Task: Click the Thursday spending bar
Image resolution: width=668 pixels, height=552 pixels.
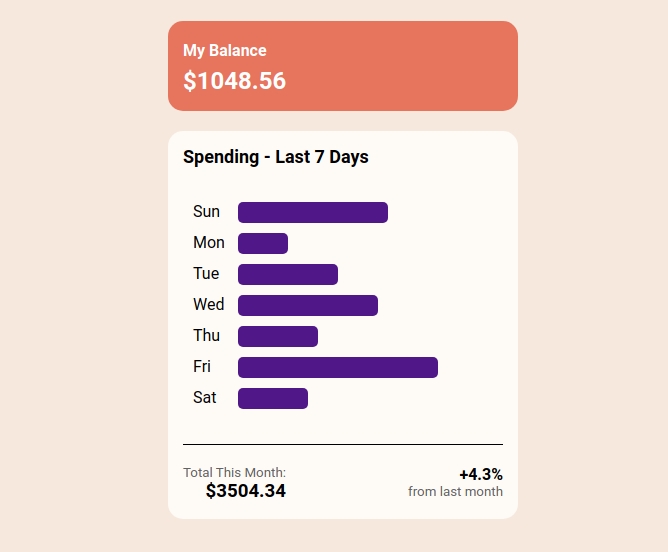Action: [277, 336]
